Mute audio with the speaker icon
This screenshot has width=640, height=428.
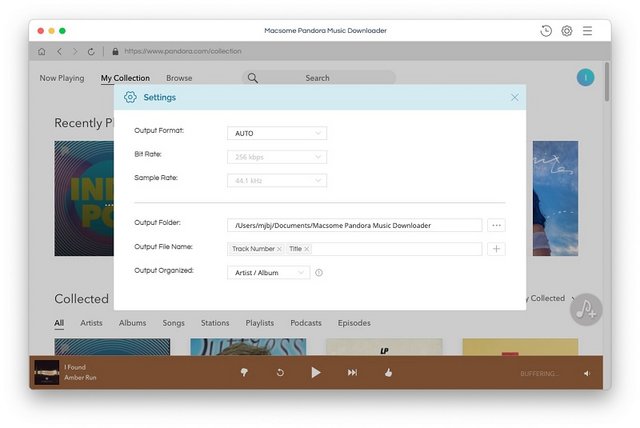click(587, 373)
